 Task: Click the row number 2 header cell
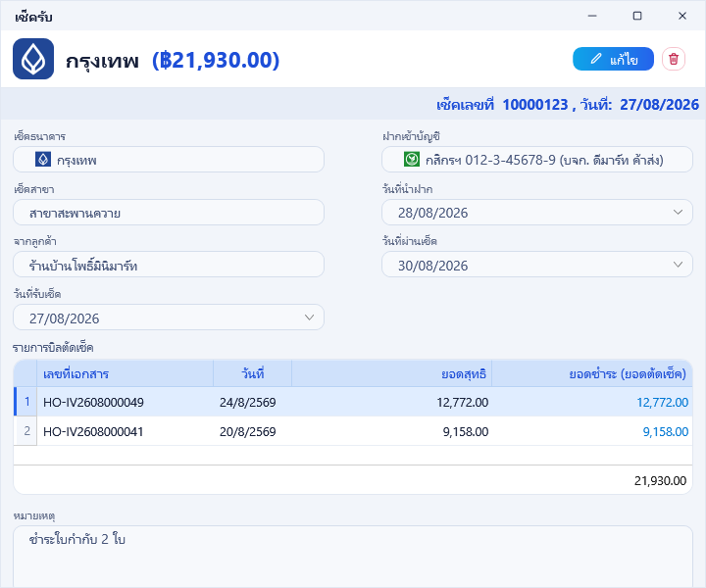(x=26, y=431)
